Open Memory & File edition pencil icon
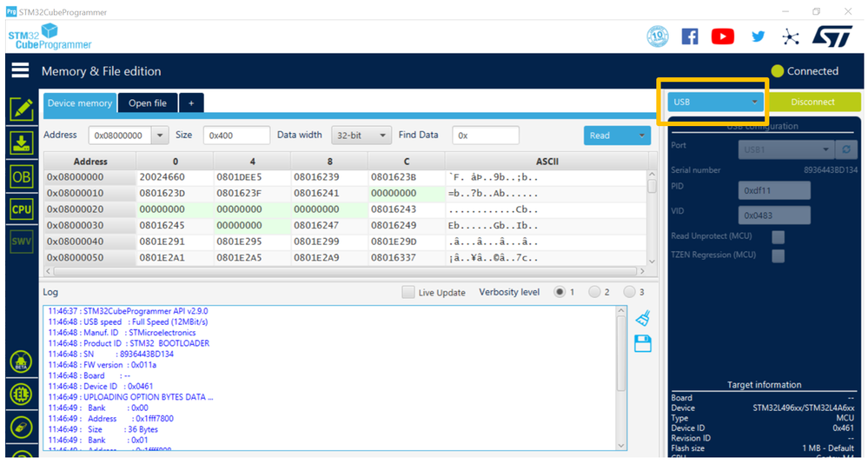This screenshot has height=464, width=868. pyautogui.click(x=21, y=109)
